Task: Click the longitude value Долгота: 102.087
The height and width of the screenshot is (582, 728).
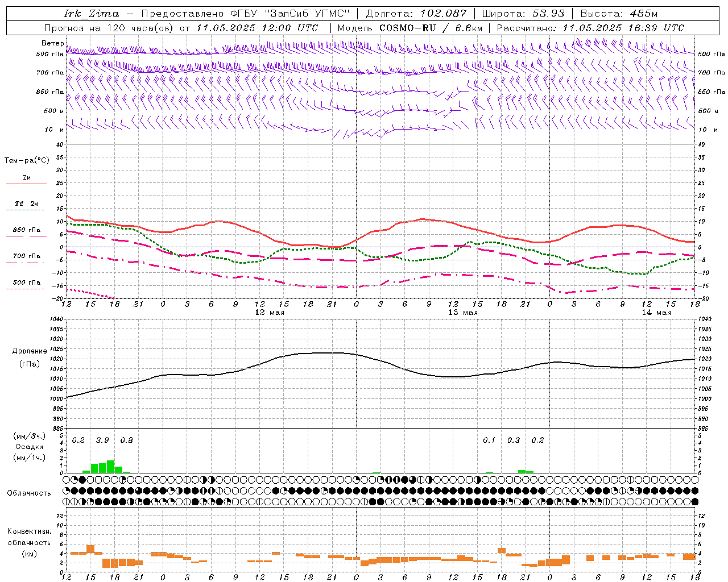Action: point(416,13)
